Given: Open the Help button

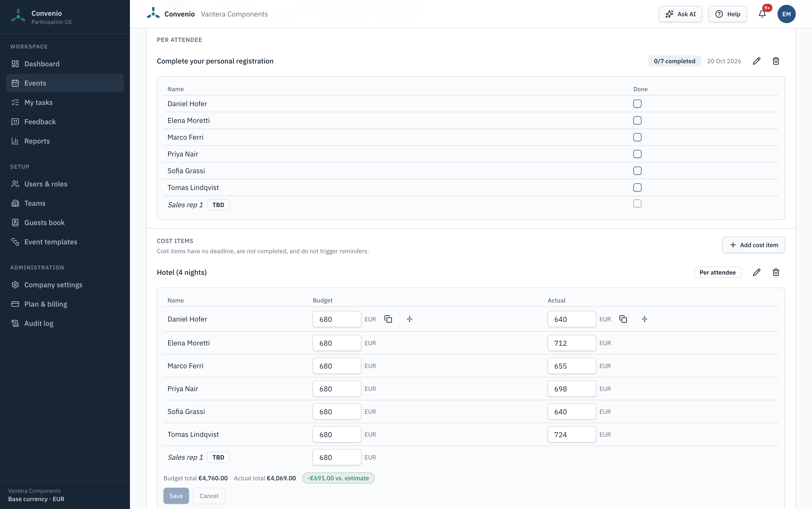Looking at the screenshot, I should 728,14.
